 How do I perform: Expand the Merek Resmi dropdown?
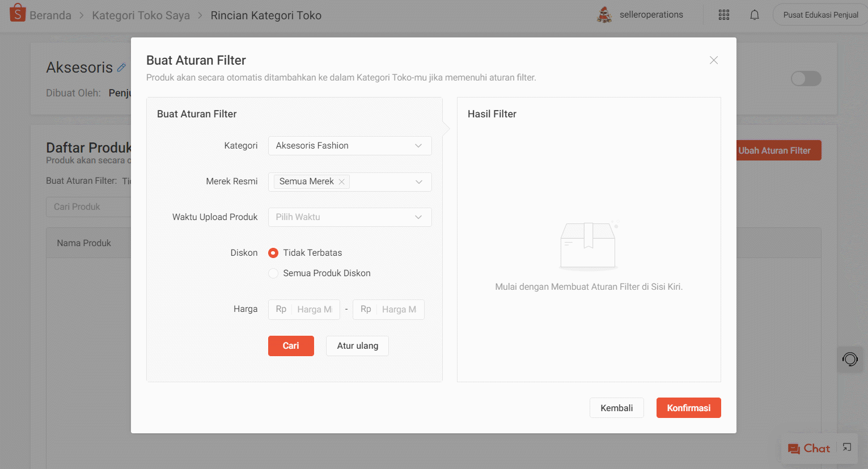(418, 182)
